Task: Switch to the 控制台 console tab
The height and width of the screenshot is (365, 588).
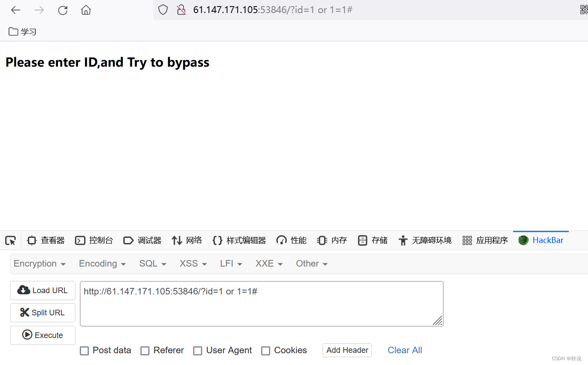Action: [x=94, y=240]
